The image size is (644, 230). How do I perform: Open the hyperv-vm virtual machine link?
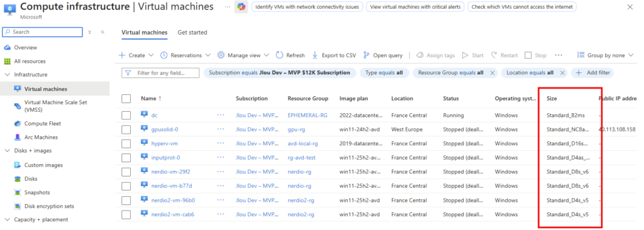pyautogui.click(x=164, y=143)
